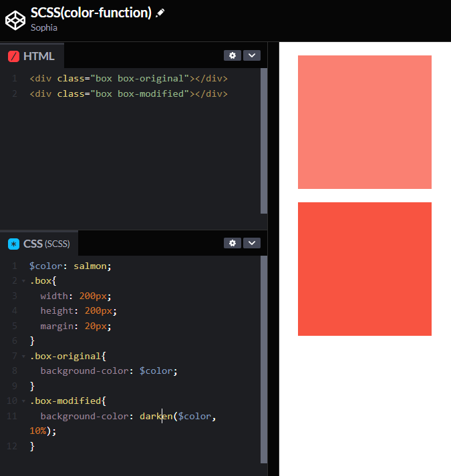Click line number 12 in CSS gutter
The height and width of the screenshot is (476, 451).
point(12,446)
